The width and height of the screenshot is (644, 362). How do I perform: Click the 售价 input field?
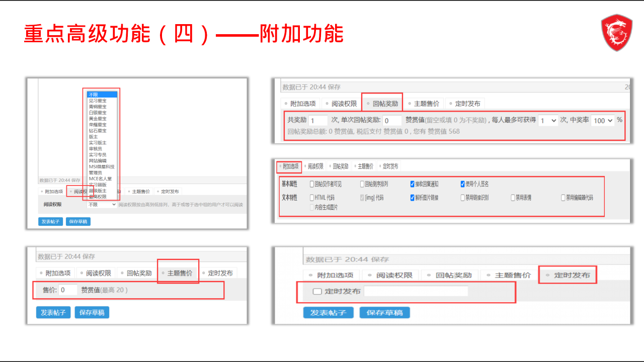(68, 290)
